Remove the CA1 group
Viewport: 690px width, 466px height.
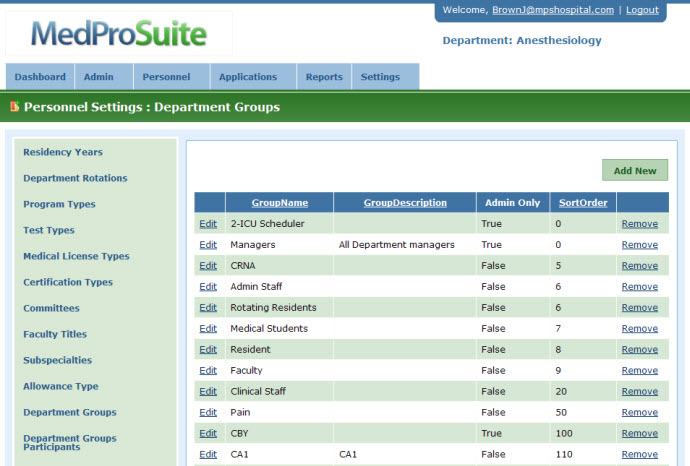(640, 454)
